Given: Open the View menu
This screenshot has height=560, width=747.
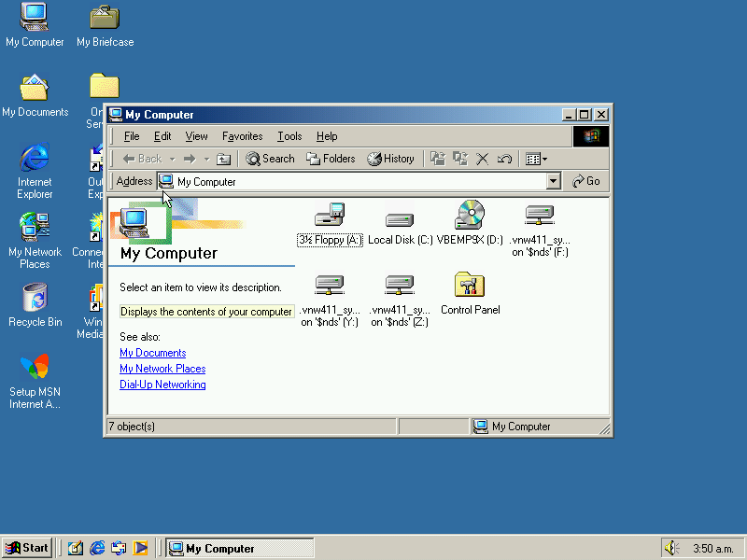Looking at the screenshot, I should [x=196, y=136].
